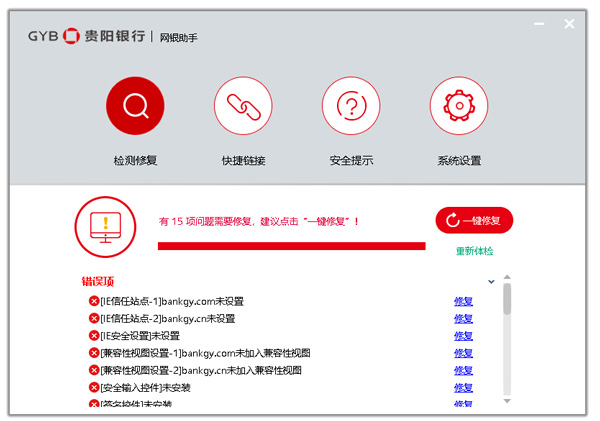
Task: Close the 网银助手 window
Action: [x=569, y=24]
